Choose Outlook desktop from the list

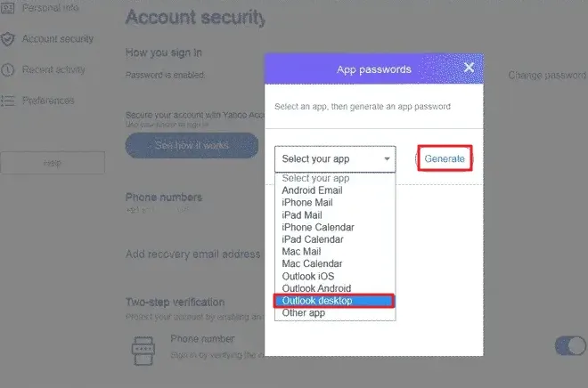[334, 301]
